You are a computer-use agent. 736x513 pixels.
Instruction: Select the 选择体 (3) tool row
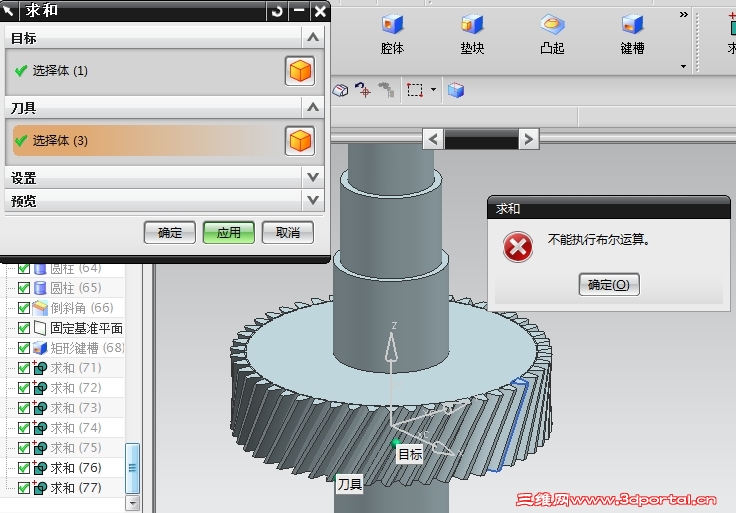148,141
